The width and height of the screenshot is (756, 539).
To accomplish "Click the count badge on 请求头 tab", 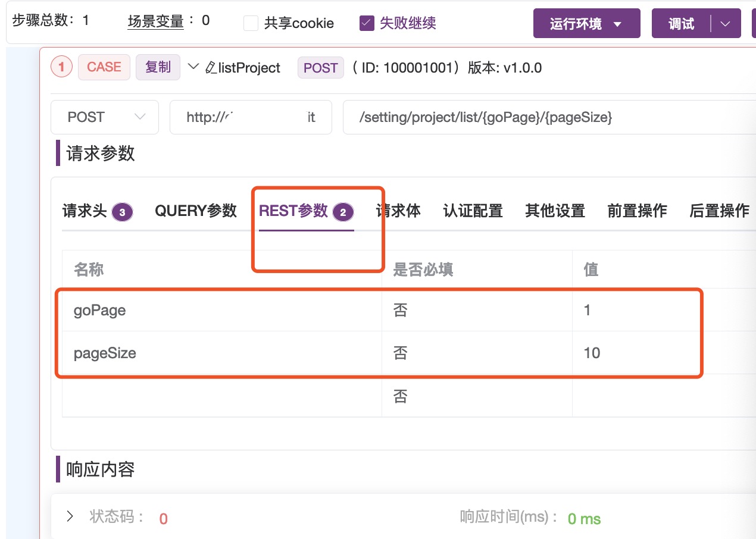I will coord(124,211).
